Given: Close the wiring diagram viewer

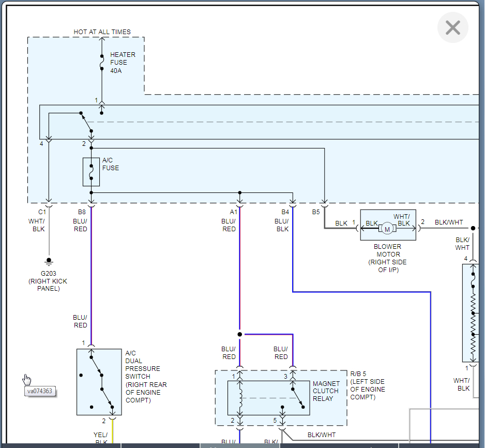Looking at the screenshot, I should pos(452,27).
